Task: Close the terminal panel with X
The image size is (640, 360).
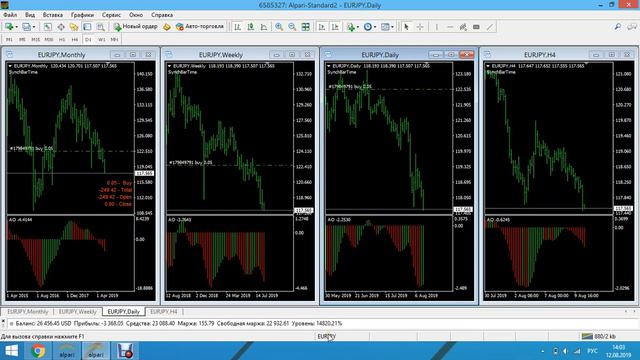Action: pos(3,322)
